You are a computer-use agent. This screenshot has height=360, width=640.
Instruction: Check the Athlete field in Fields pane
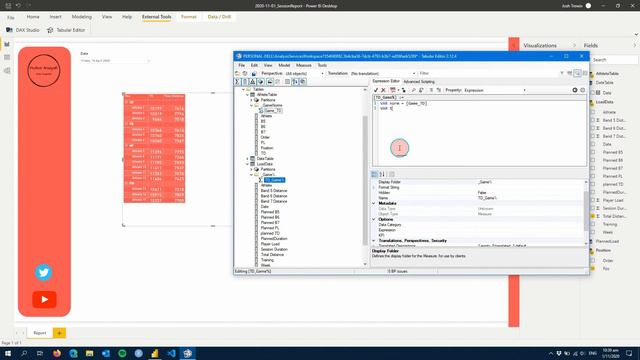coord(593,112)
